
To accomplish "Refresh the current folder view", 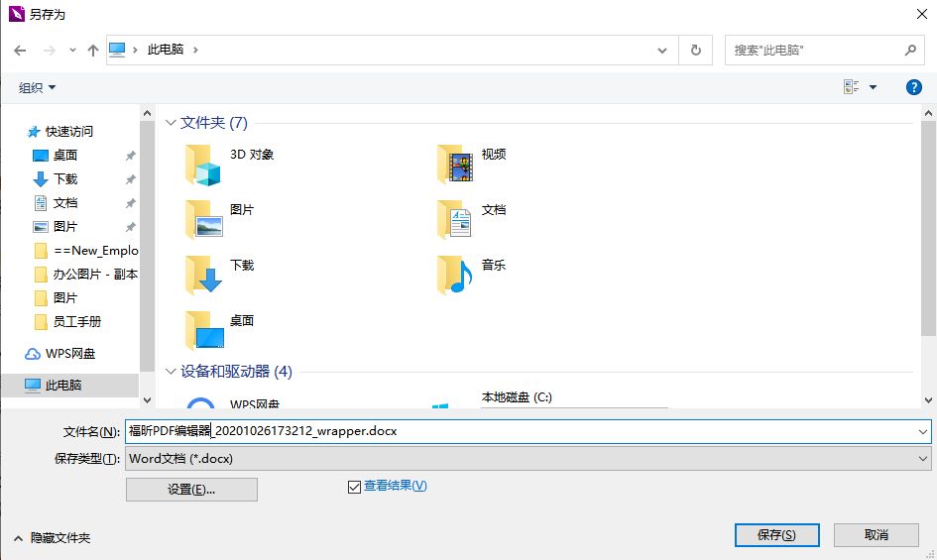I will pyautogui.click(x=695, y=50).
